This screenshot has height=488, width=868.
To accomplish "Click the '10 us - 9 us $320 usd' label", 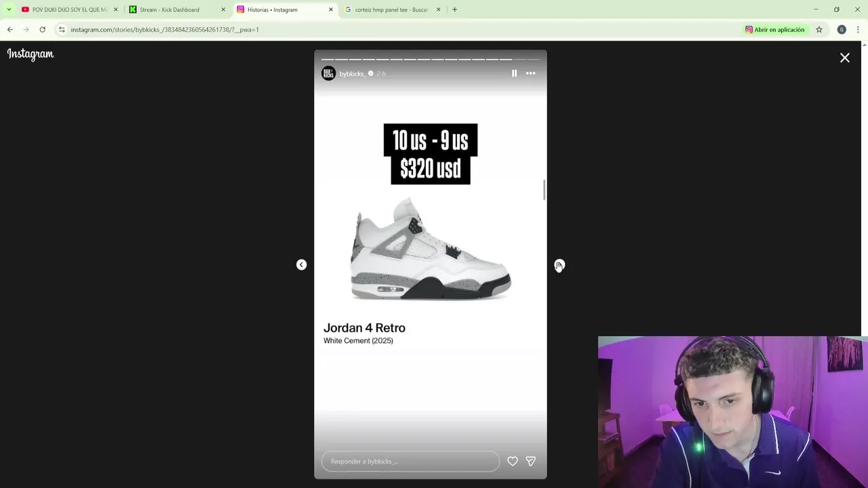I will (x=431, y=154).
